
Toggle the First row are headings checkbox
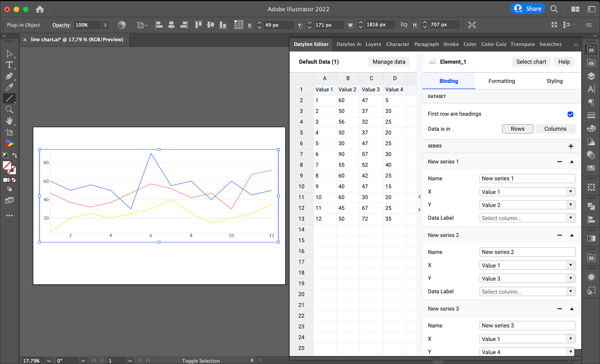tap(570, 114)
